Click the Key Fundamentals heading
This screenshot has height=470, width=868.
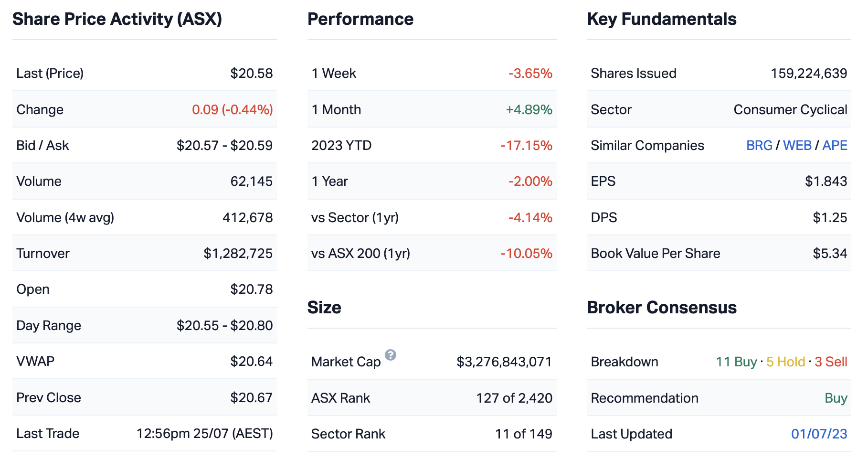[662, 19]
